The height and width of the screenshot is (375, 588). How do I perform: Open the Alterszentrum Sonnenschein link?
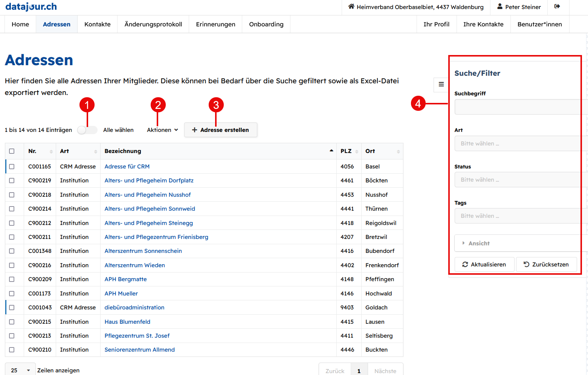tap(143, 251)
